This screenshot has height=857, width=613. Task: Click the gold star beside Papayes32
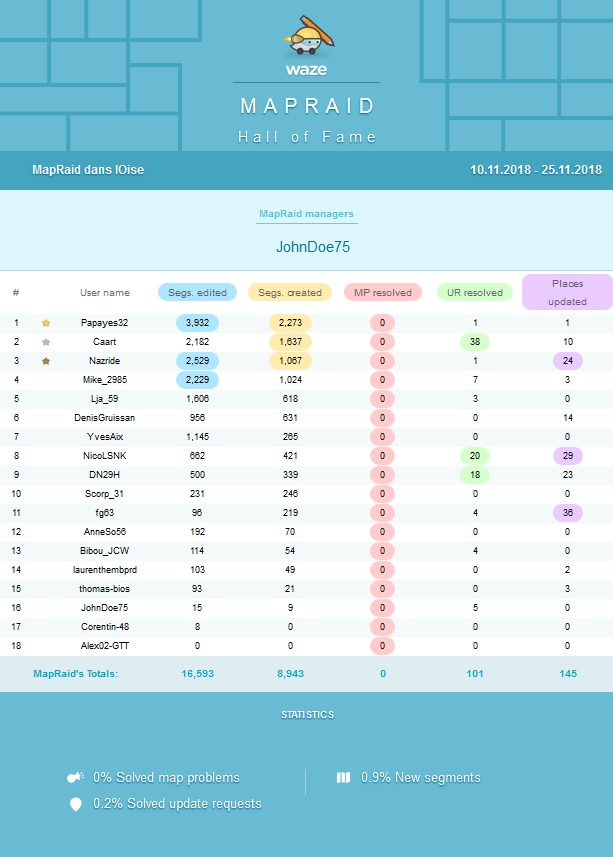coord(45,323)
